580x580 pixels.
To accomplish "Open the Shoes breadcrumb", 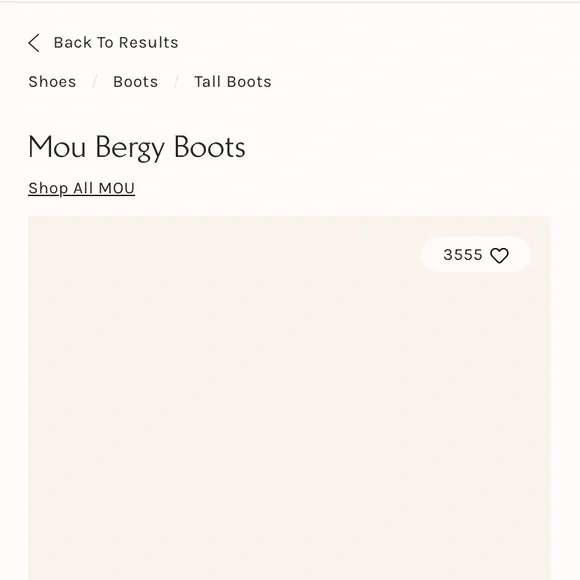I will [x=52, y=82].
